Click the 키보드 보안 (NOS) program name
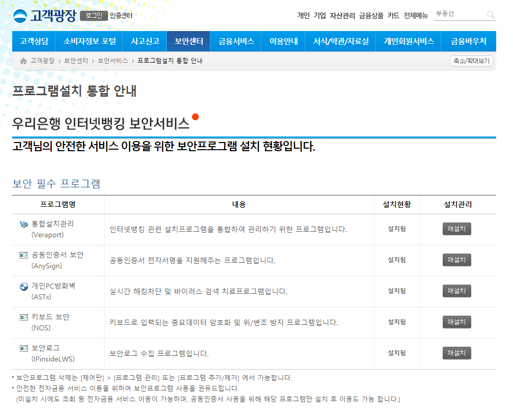This screenshot has height=420, width=513. (50, 322)
